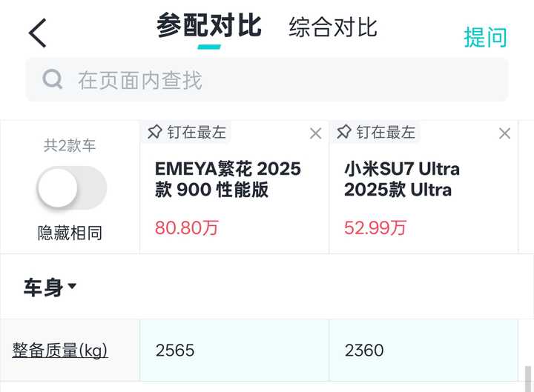Screen dimensions: 534x392
Task: Remove 小米SU7 Ultra from comparison
Action: point(505,133)
